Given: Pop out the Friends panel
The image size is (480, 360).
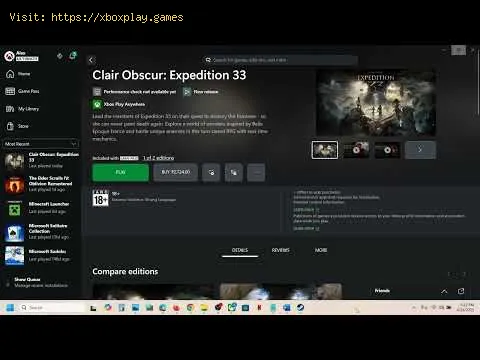Looking at the screenshot, I should (x=461, y=291).
